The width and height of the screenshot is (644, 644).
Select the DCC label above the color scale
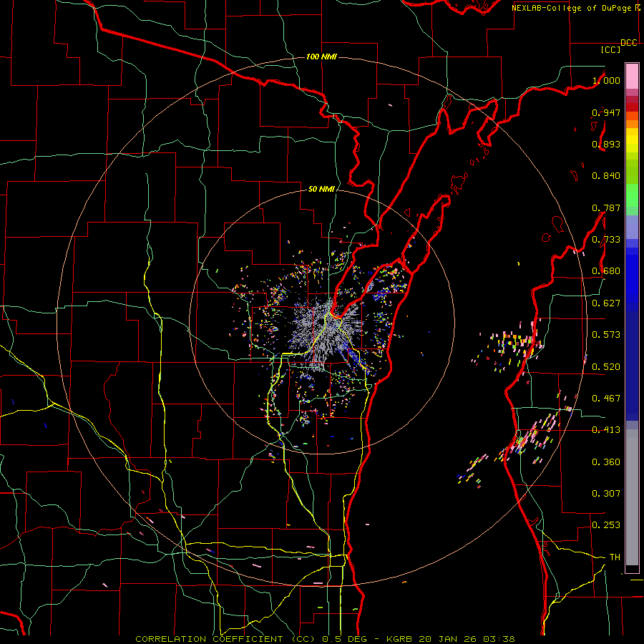click(629, 43)
